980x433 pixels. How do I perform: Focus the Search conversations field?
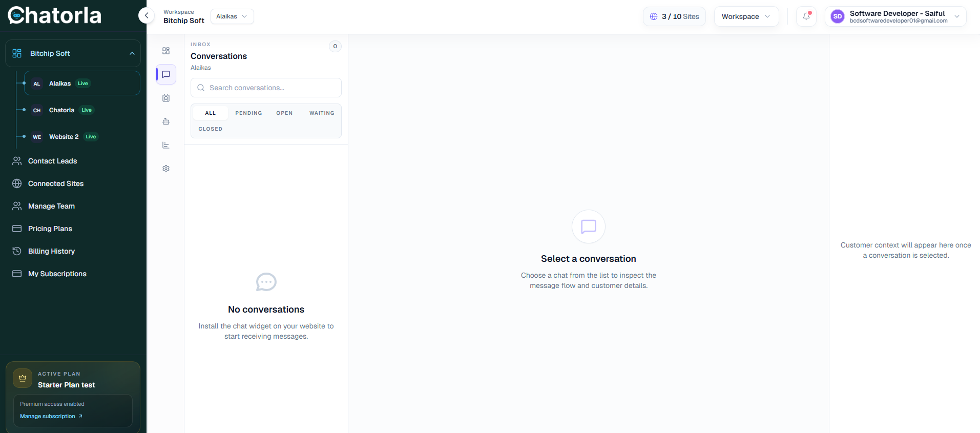click(266, 88)
